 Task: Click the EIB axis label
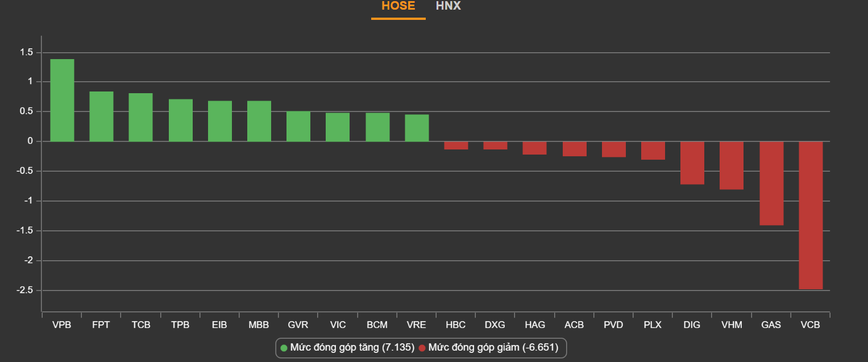(x=219, y=325)
